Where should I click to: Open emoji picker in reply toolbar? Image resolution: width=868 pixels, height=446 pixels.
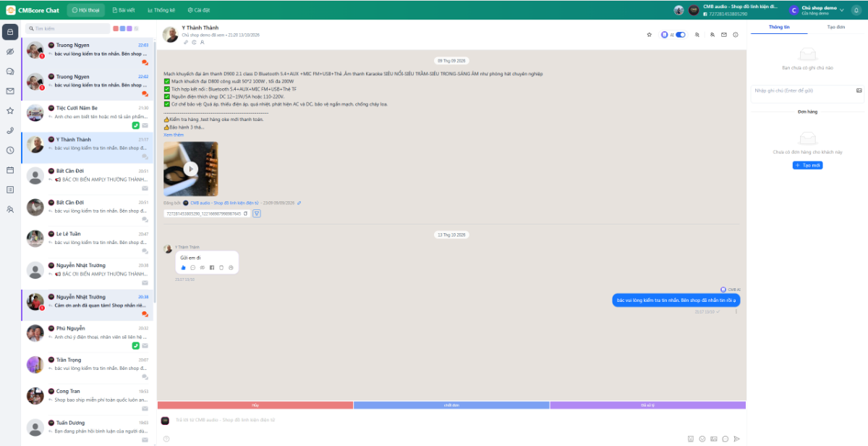(702, 439)
